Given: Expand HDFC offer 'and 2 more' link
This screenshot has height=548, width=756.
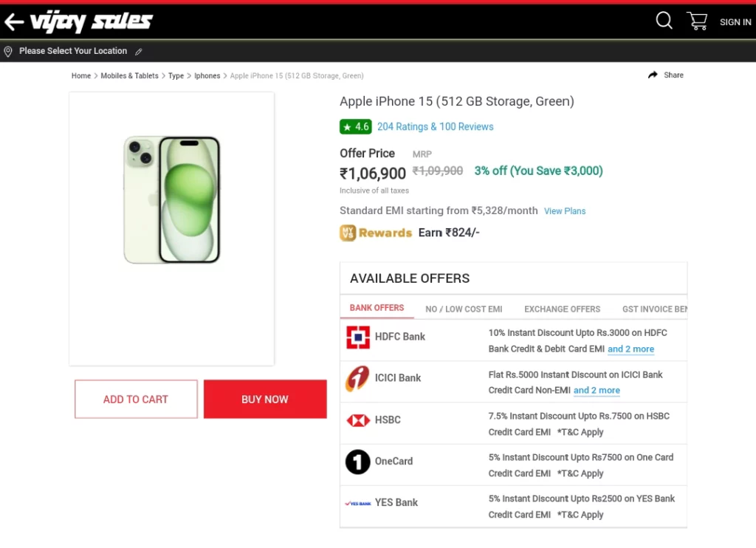Looking at the screenshot, I should (x=630, y=349).
